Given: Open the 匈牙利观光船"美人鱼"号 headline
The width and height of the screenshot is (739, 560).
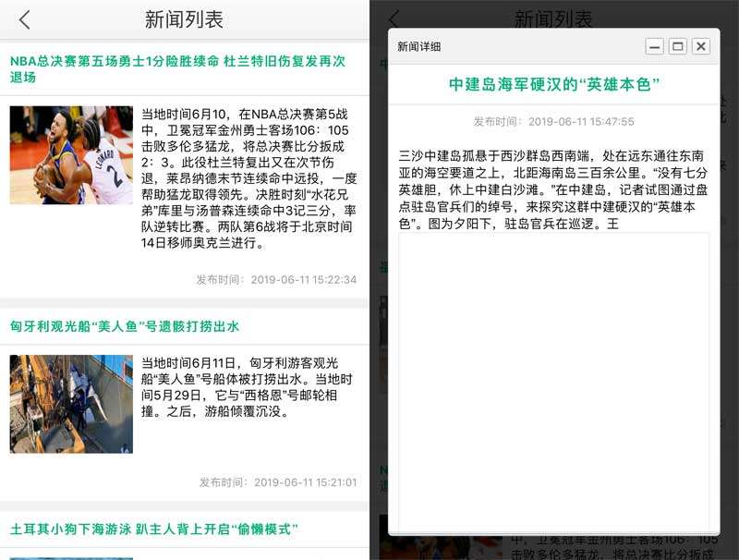Looking at the screenshot, I should (x=125, y=326).
